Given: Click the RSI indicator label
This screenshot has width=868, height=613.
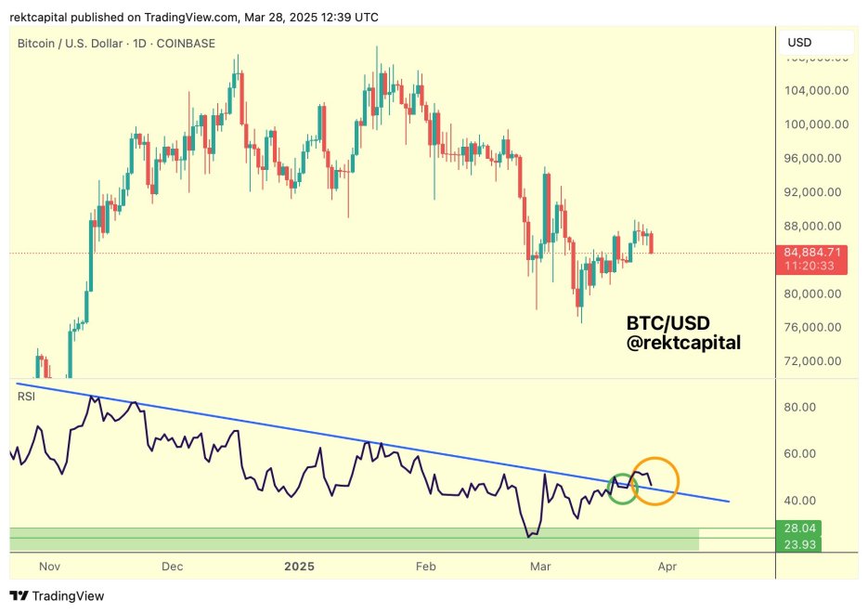Looking at the screenshot, I should tap(26, 397).
